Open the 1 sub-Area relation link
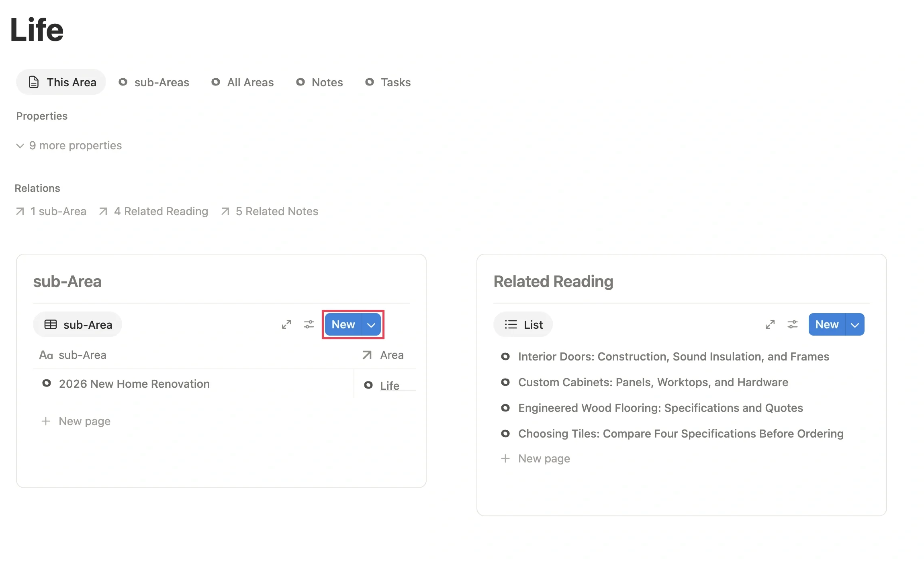 (x=51, y=211)
